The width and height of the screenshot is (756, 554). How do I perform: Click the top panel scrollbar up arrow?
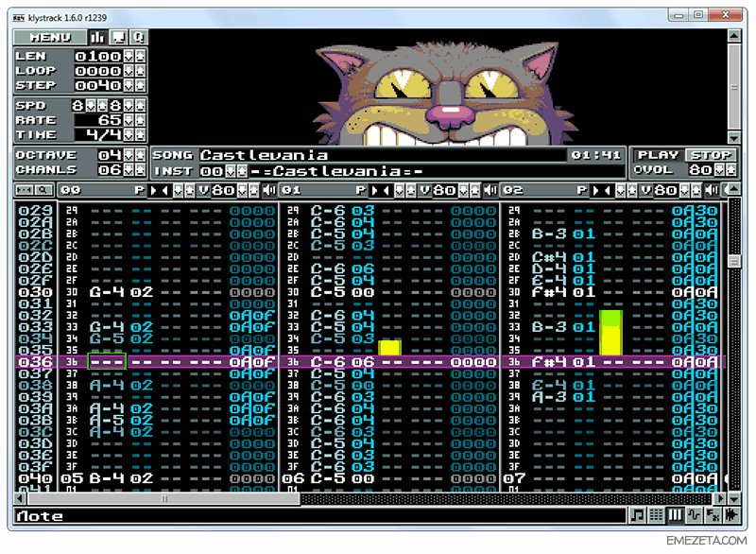pyautogui.click(x=734, y=35)
